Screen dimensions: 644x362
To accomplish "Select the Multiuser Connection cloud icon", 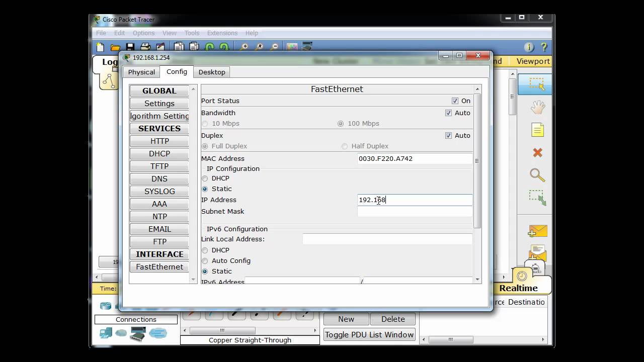I will [157, 333].
